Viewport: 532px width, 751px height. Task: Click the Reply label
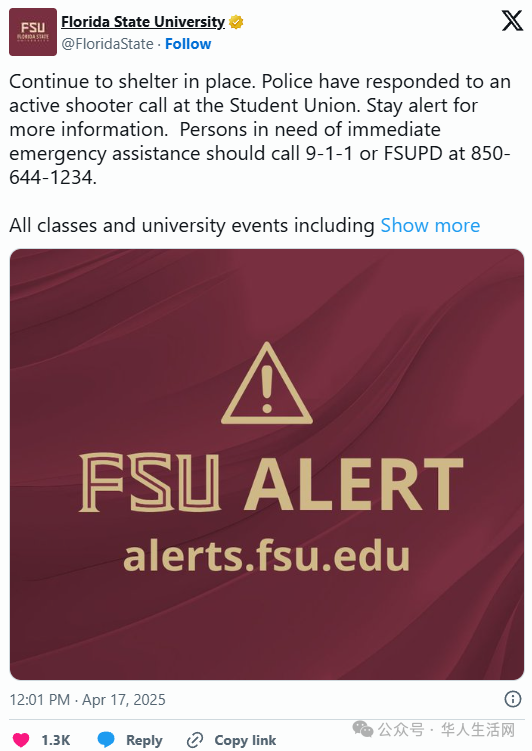pos(144,740)
